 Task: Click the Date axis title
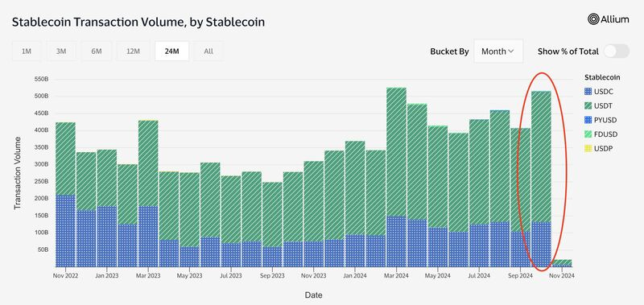[x=314, y=295]
